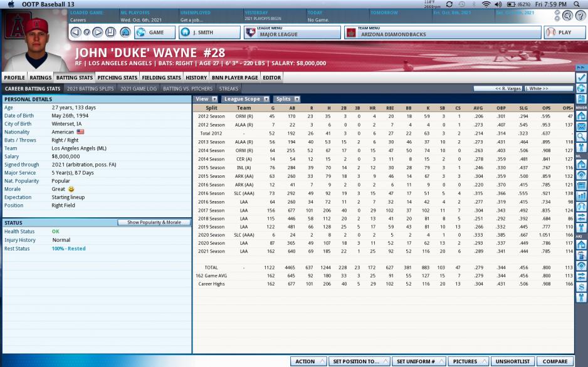Open the ARI baseball diamond icon

coord(581,266)
